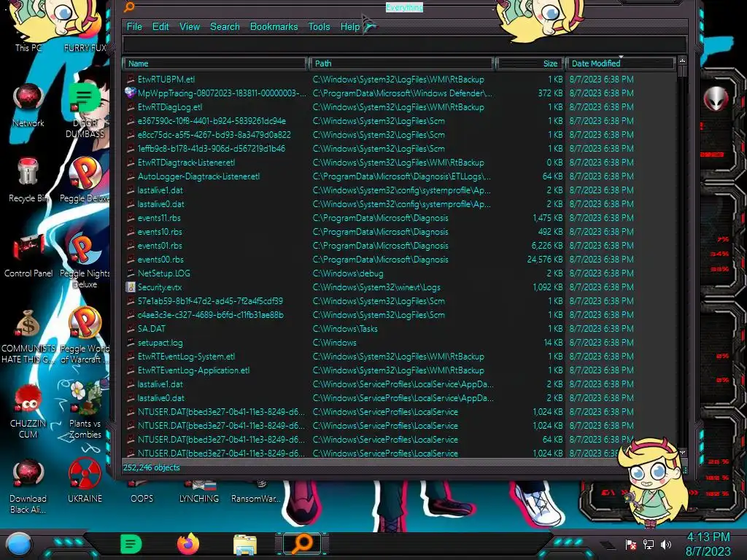Select the events11.rbs file icon
747x560 pixels.
(130, 218)
